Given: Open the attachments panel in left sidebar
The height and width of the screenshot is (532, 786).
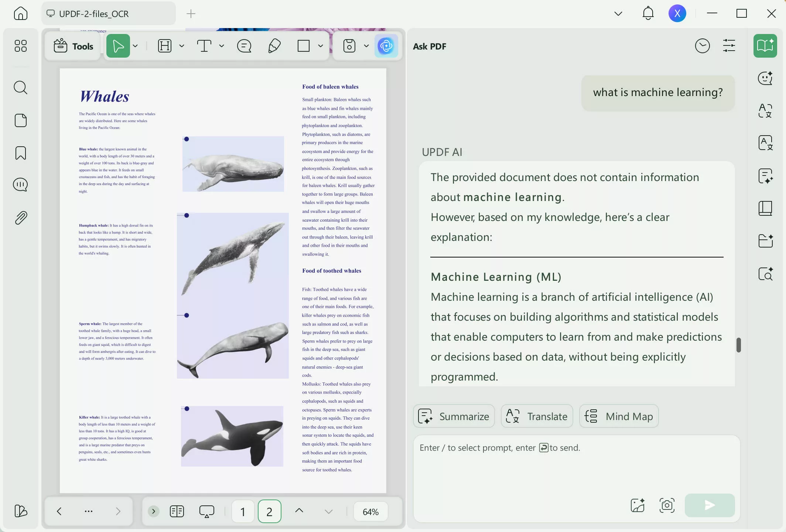Looking at the screenshot, I should coord(20,217).
